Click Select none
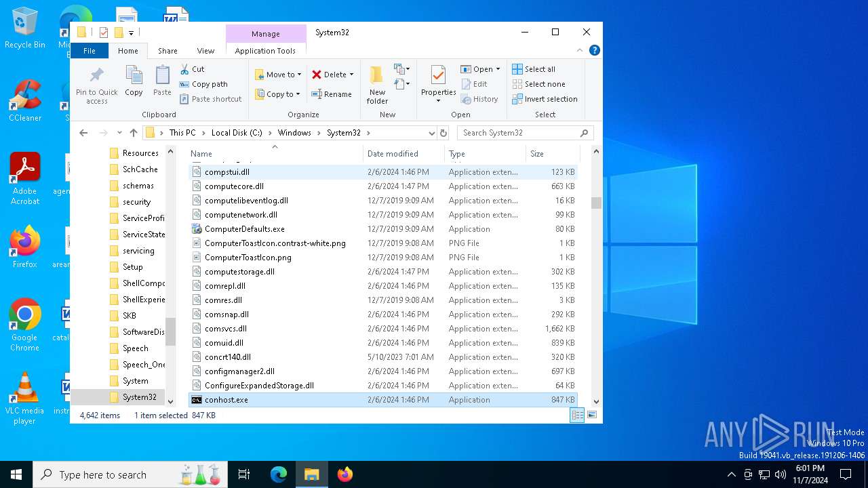Image resolution: width=868 pixels, height=488 pixels. 538,84
